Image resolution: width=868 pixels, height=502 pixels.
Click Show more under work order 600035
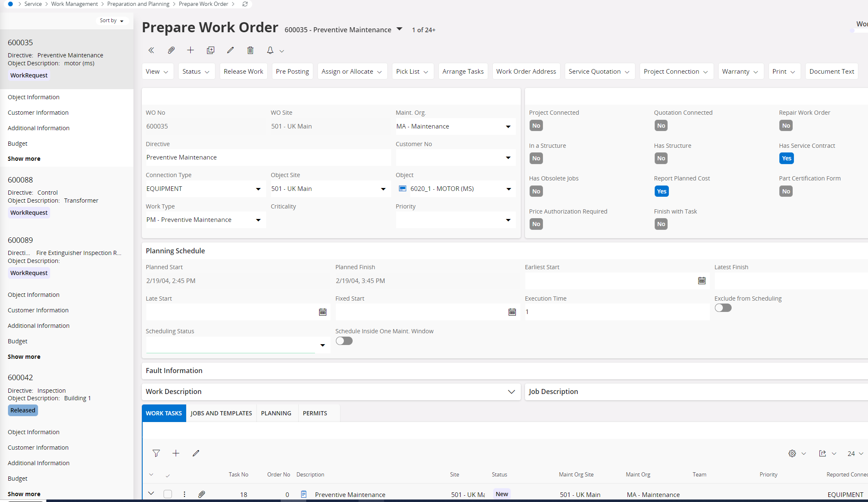[x=24, y=159]
